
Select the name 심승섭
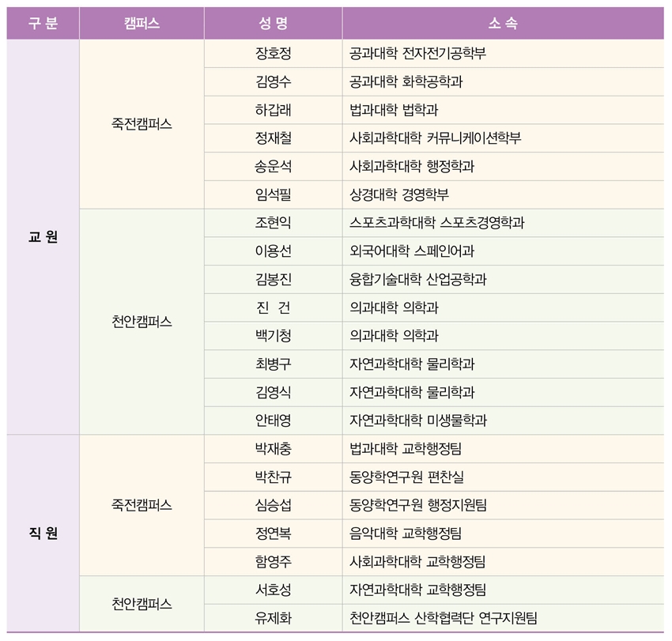pyautogui.click(x=274, y=505)
